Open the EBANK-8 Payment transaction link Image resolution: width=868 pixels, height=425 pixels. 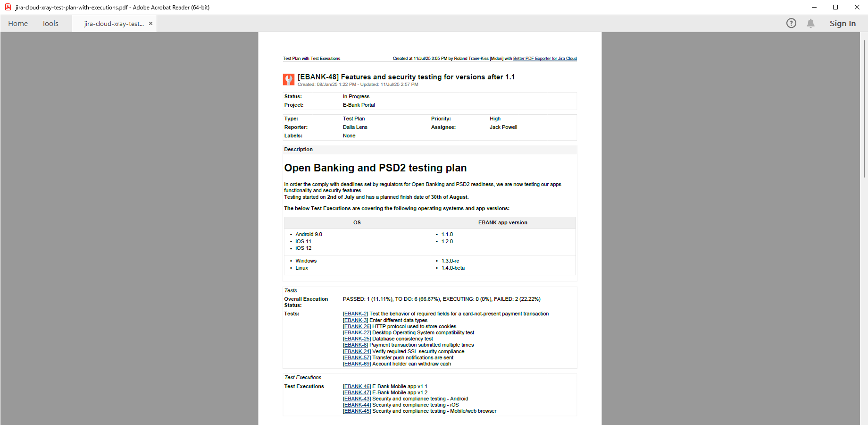click(355, 345)
